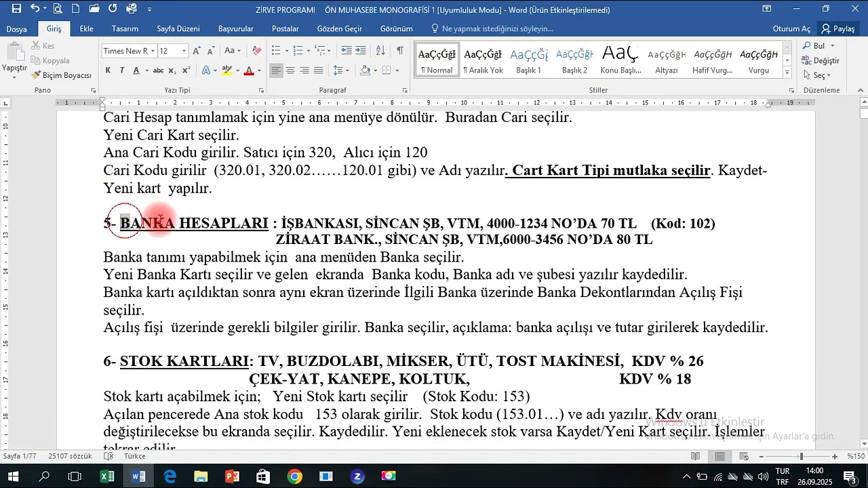Apply the Başlık 1 style
The image size is (868, 488).
[x=529, y=60]
